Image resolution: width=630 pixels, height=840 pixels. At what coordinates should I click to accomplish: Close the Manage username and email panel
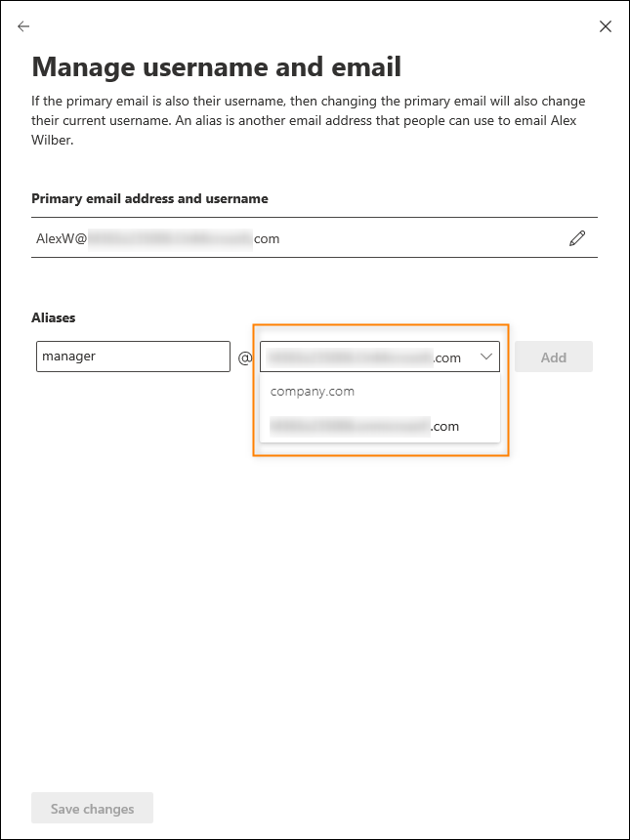tap(605, 26)
